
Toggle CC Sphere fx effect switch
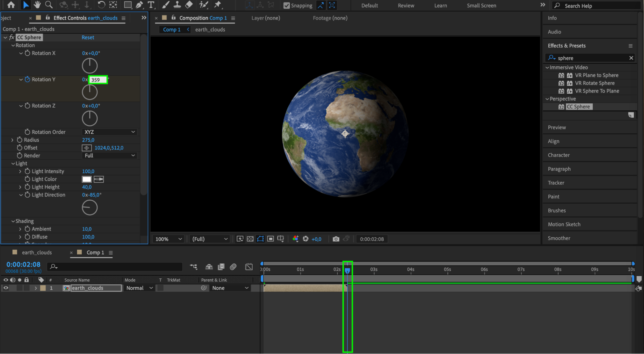click(12, 37)
